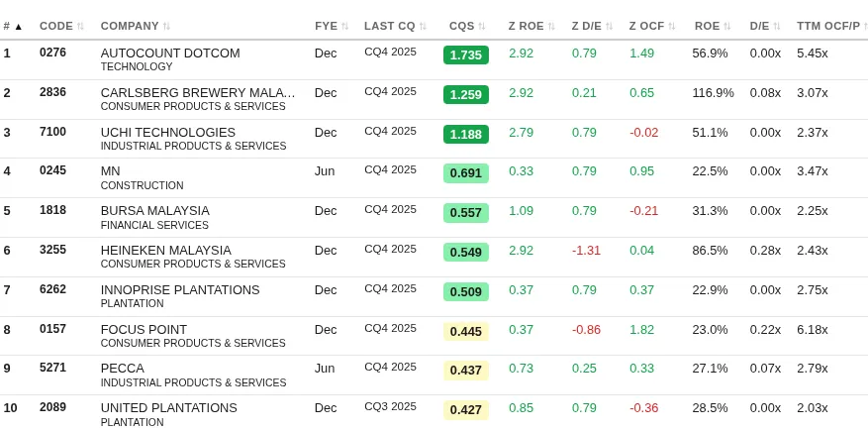
Task: Sort table by CQS column
Action: 467,26
